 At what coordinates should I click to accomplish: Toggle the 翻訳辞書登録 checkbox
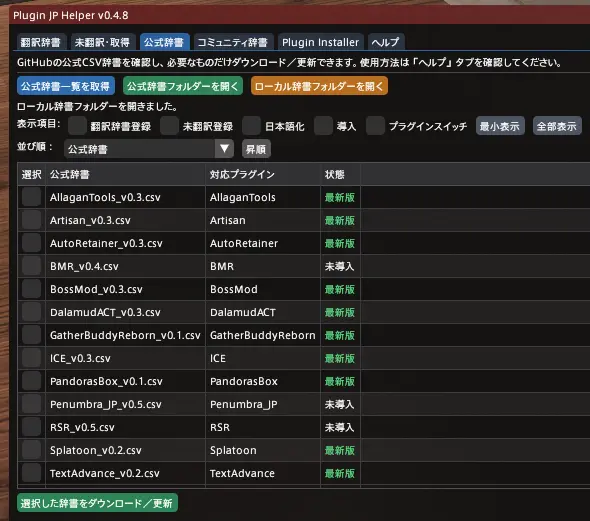(x=78, y=126)
